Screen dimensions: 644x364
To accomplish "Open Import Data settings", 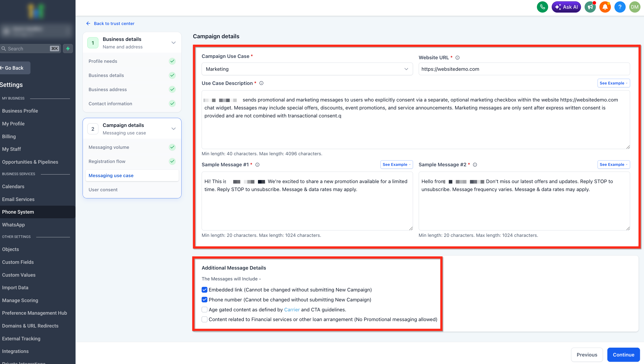I will [x=15, y=287].
